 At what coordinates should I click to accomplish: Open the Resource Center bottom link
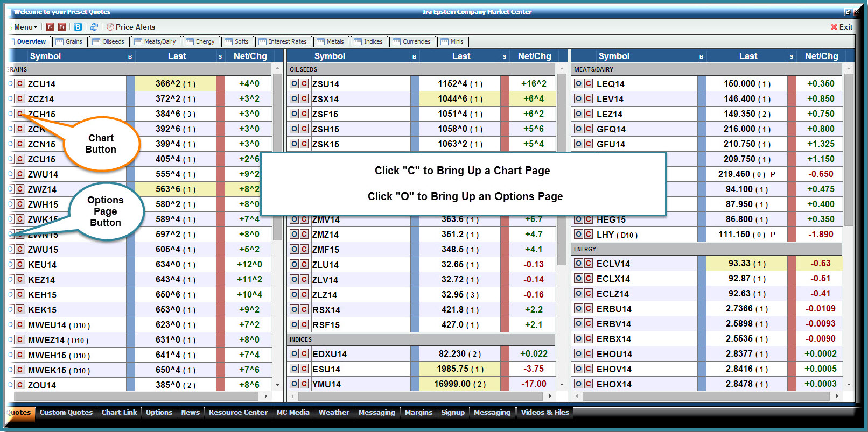238,413
